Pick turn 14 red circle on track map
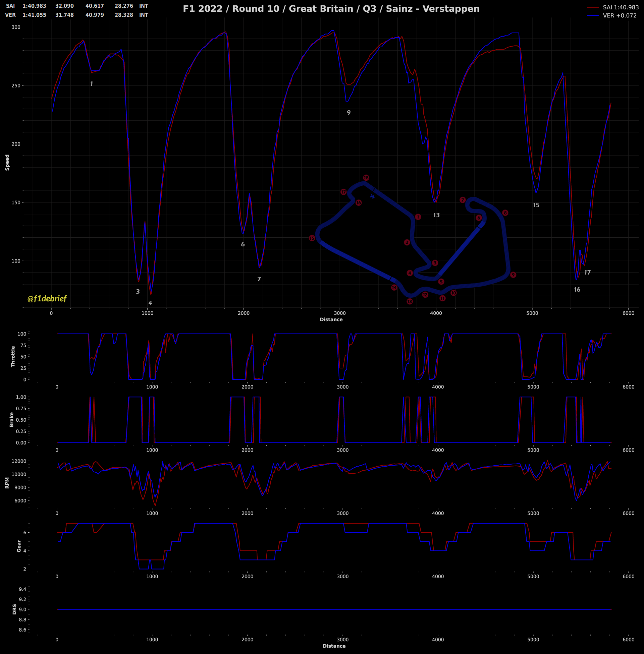The width and height of the screenshot is (644, 654). click(394, 288)
